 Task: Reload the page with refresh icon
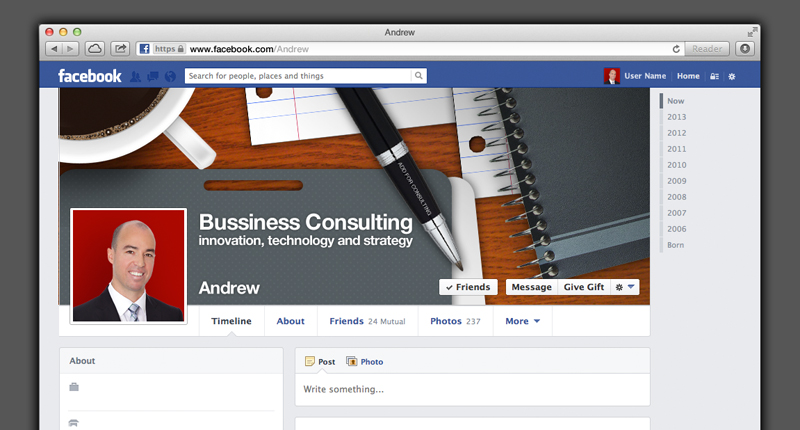(x=676, y=49)
